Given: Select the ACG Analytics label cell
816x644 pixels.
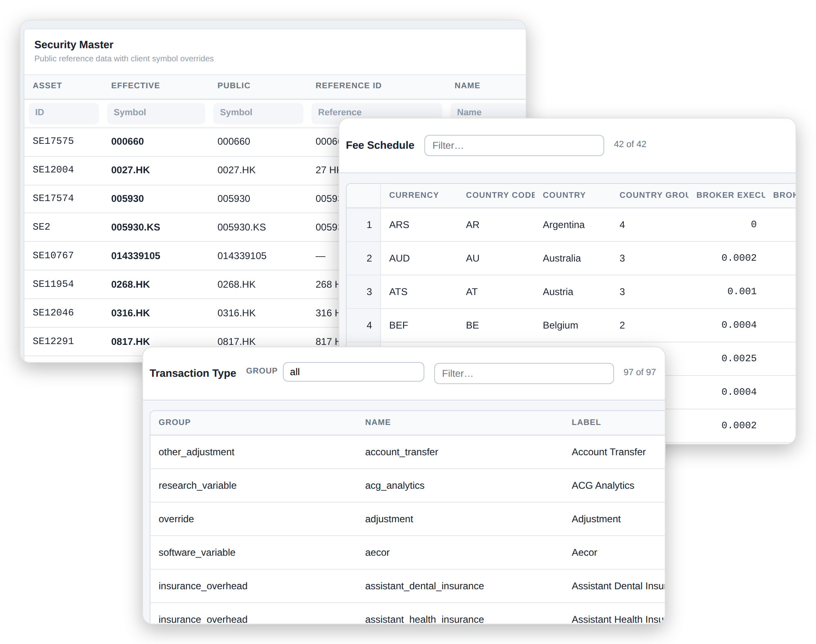Looking at the screenshot, I should pos(603,485).
